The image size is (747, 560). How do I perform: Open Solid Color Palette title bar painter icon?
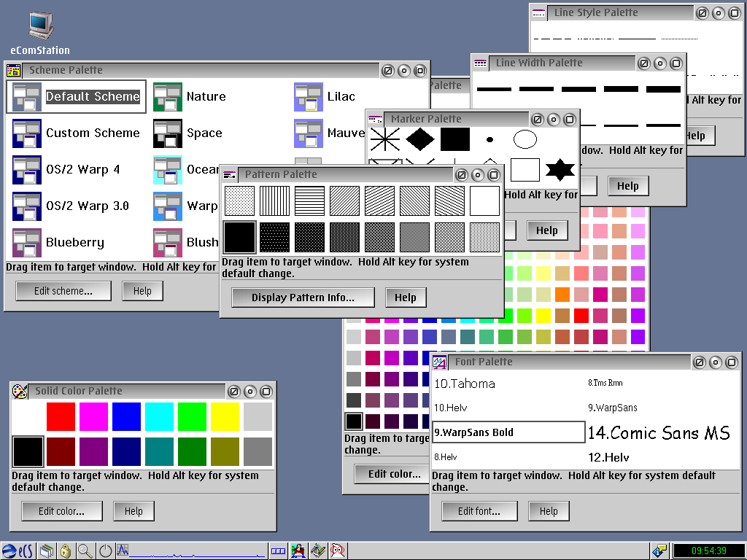(20, 392)
